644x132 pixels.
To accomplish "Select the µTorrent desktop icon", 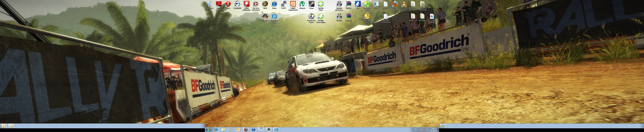I will point(302,4).
